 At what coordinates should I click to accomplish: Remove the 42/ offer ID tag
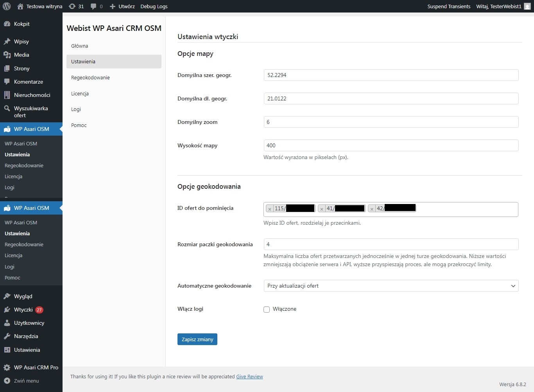point(372,209)
